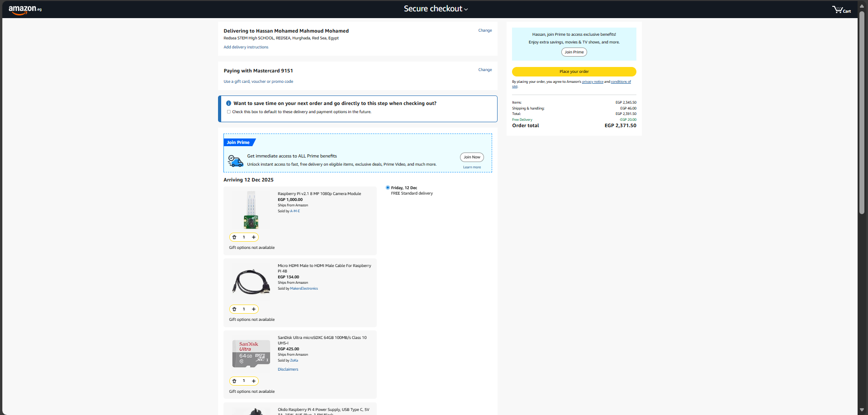Click Join Prime in the sidebar
Viewport: 868px width, 415px height.
pos(574,52)
